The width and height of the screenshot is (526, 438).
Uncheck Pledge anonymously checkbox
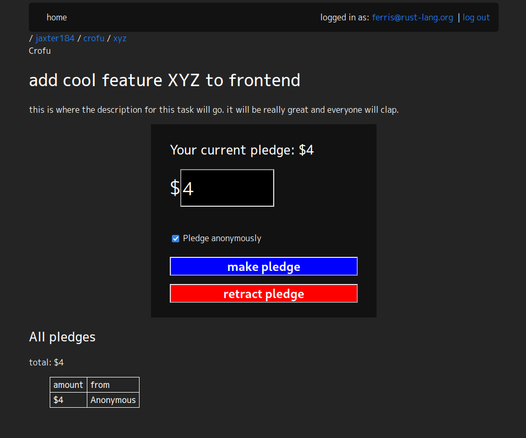tap(175, 238)
